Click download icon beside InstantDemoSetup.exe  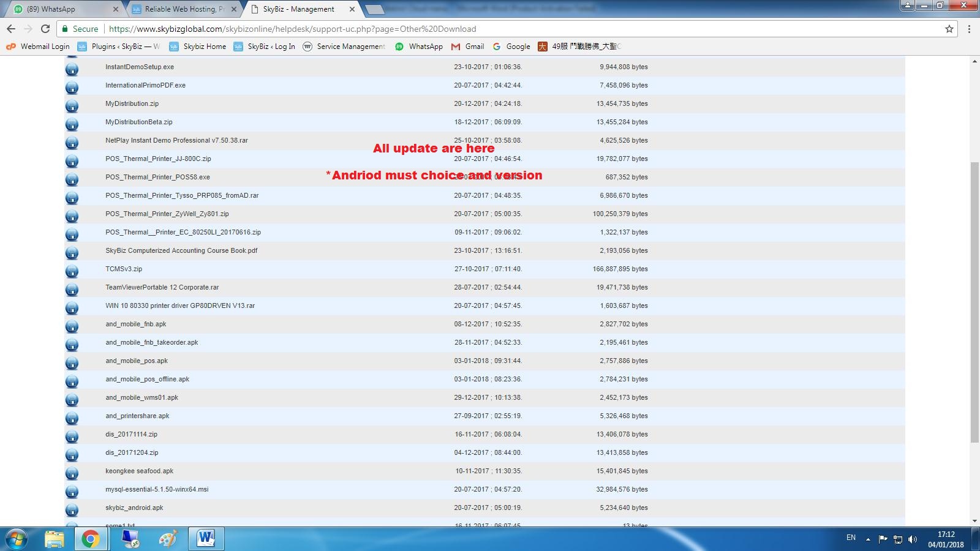[72, 69]
